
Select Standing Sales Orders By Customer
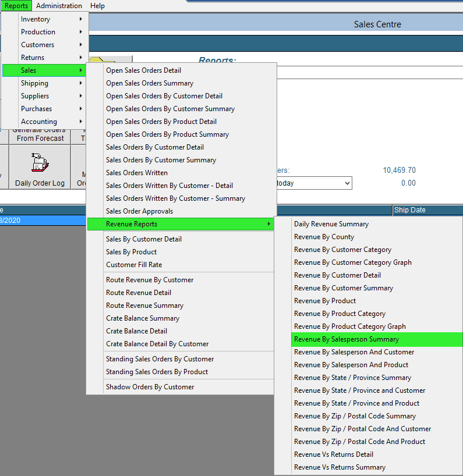point(181,359)
